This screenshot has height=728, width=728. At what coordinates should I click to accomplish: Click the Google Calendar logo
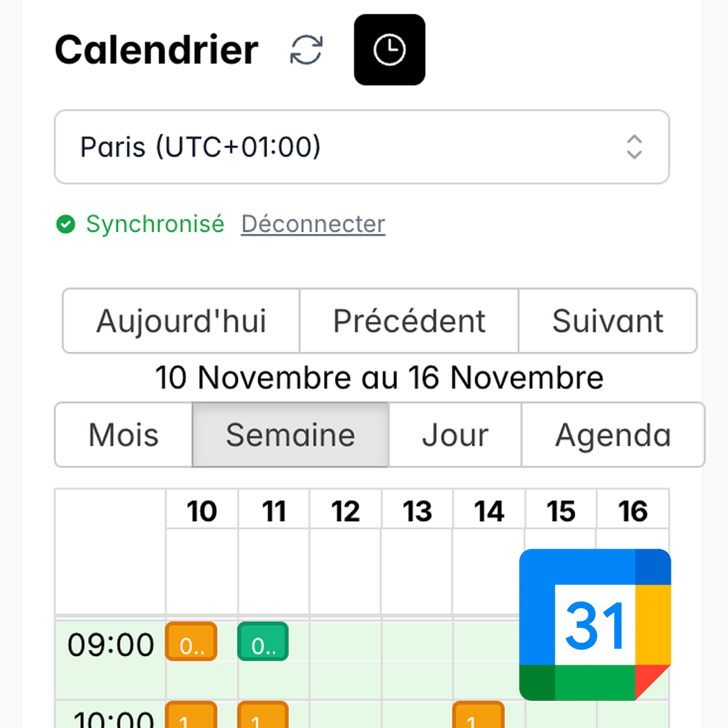596,625
